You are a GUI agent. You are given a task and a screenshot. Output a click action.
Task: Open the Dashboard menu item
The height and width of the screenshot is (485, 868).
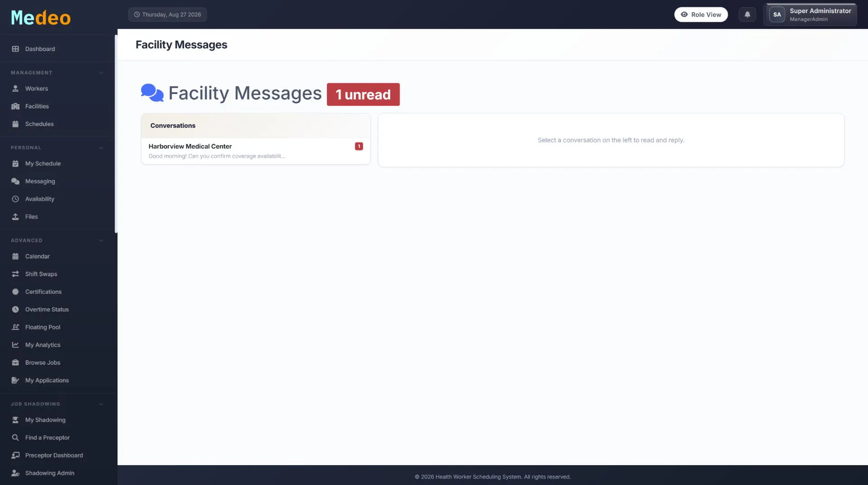pyautogui.click(x=57, y=49)
